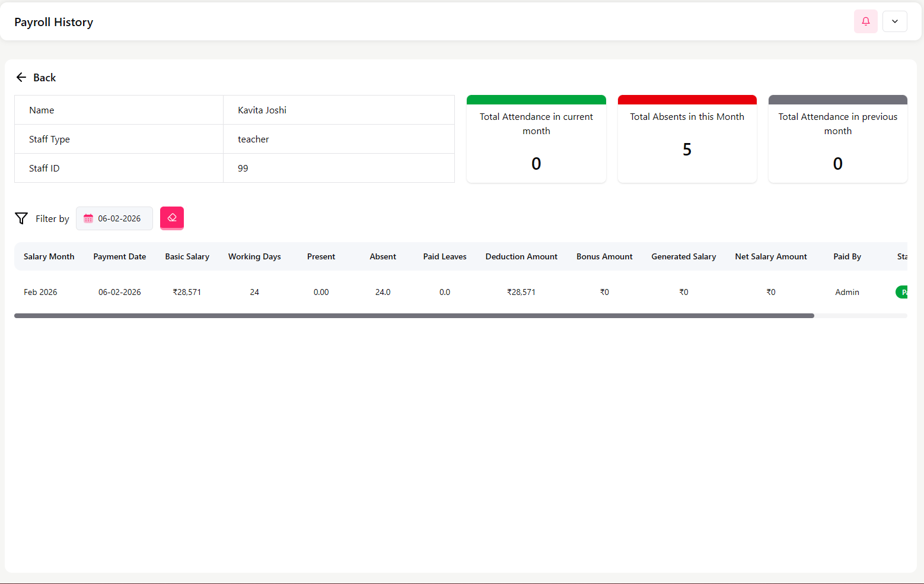Click the green status badge in row
The image size is (924, 584).
901,292
